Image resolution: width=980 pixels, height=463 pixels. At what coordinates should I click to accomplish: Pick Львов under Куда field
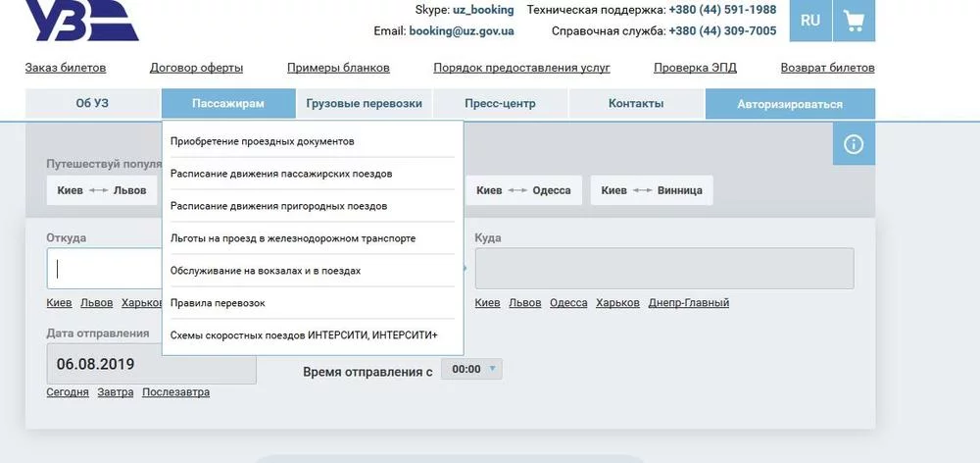point(525,303)
